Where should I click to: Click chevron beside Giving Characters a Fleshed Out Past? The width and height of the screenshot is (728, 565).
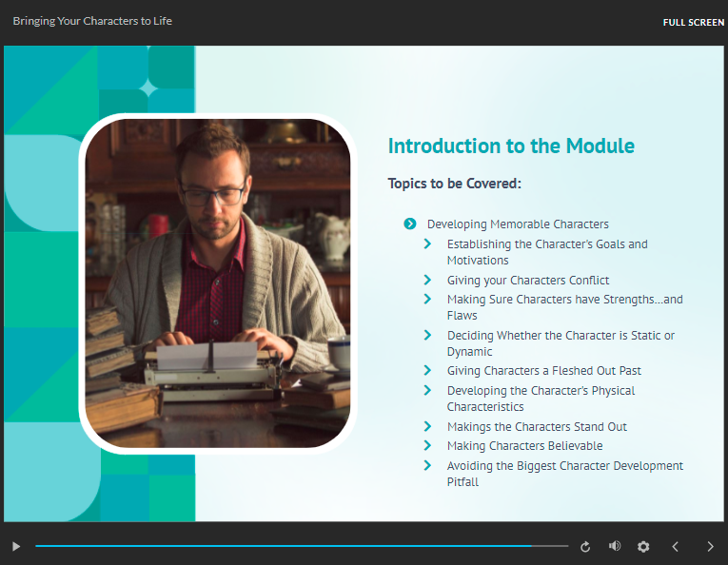pos(427,371)
